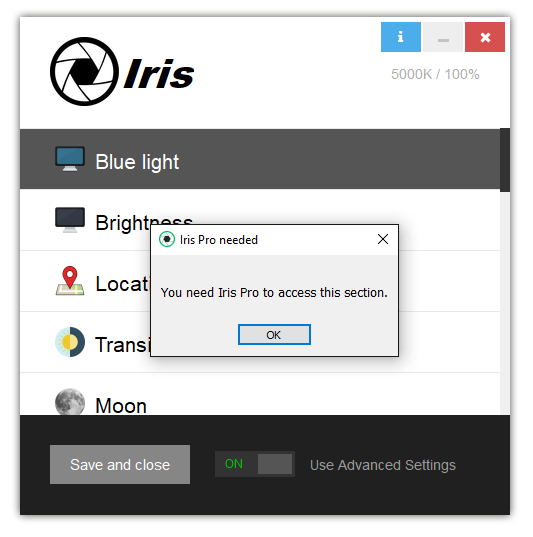Image resolution: width=533 pixels, height=537 pixels.
Task: Click the Brightness dark monitor icon
Action: [x=70, y=220]
